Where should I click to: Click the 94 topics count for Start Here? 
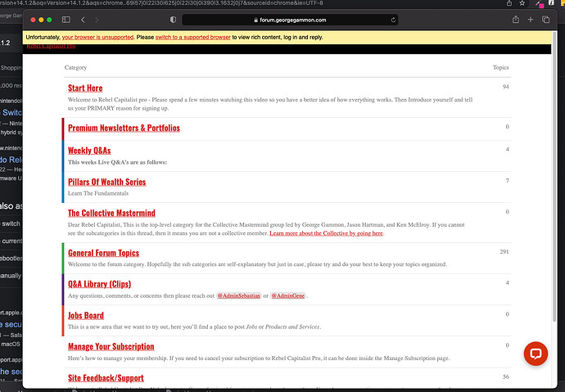(x=505, y=87)
